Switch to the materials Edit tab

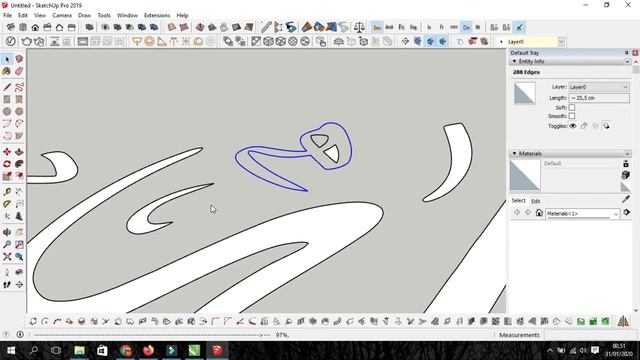[x=536, y=201]
